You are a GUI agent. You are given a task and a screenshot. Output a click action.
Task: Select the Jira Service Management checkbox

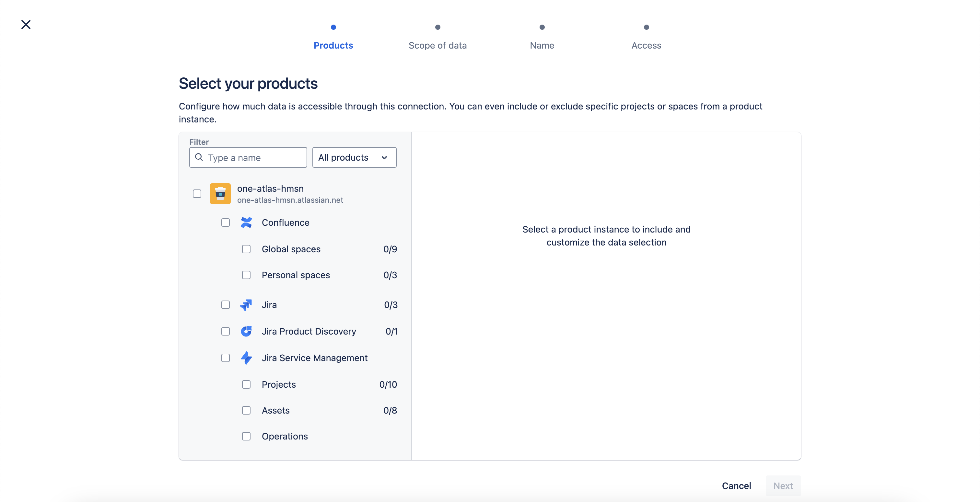[x=226, y=358]
